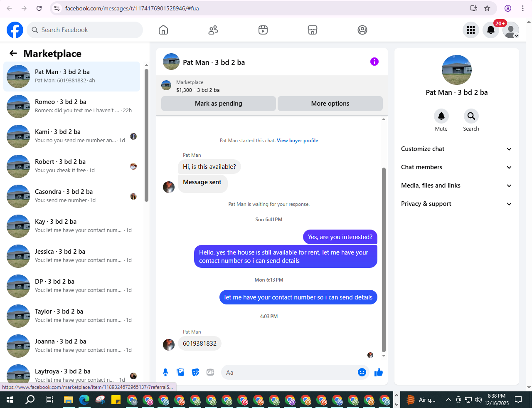Open DP · 3 bd 2 ba conversation
The width and height of the screenshot is (532, 408).
click(x=71, y=286)
